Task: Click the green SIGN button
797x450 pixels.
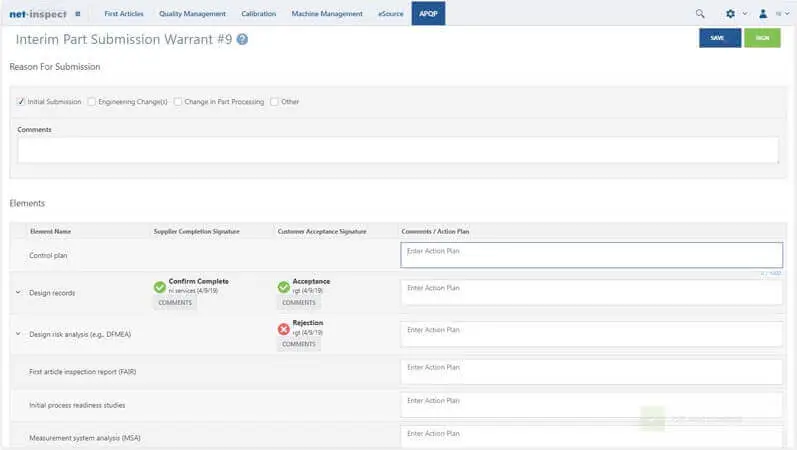Action: point(762,38)
